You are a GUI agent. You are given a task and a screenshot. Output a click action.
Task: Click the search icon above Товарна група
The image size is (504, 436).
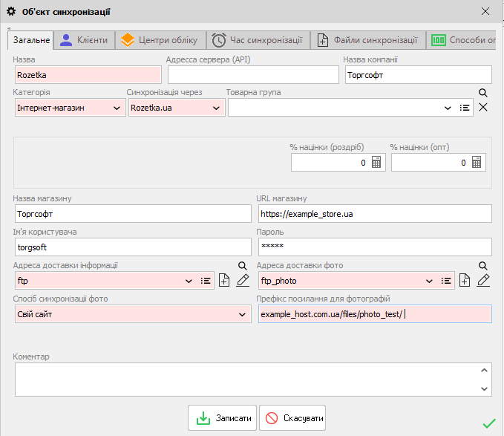(x=482, y=93)
